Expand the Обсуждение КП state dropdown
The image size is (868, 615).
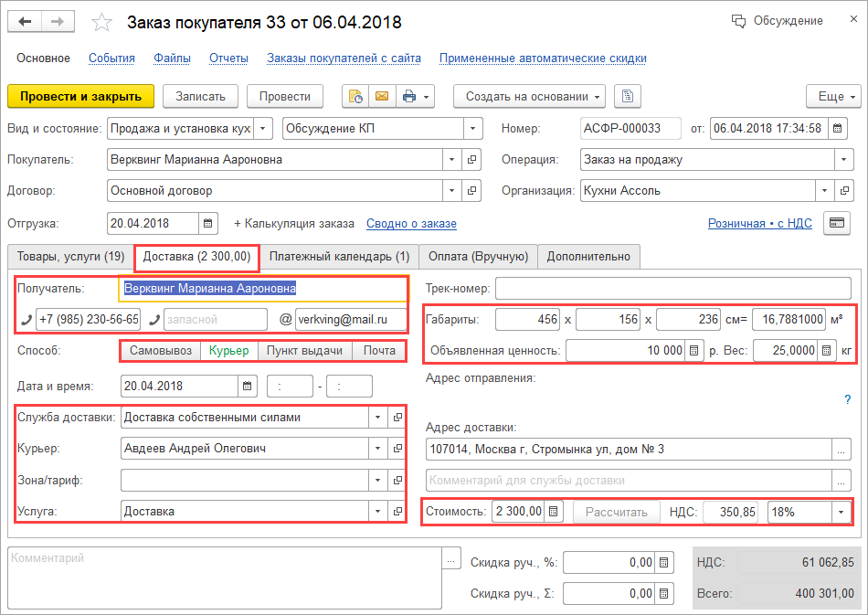click(472, 129)
